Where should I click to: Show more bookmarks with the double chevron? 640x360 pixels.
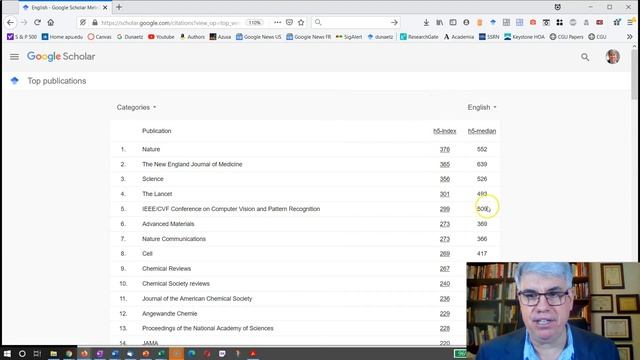point(629,37)
